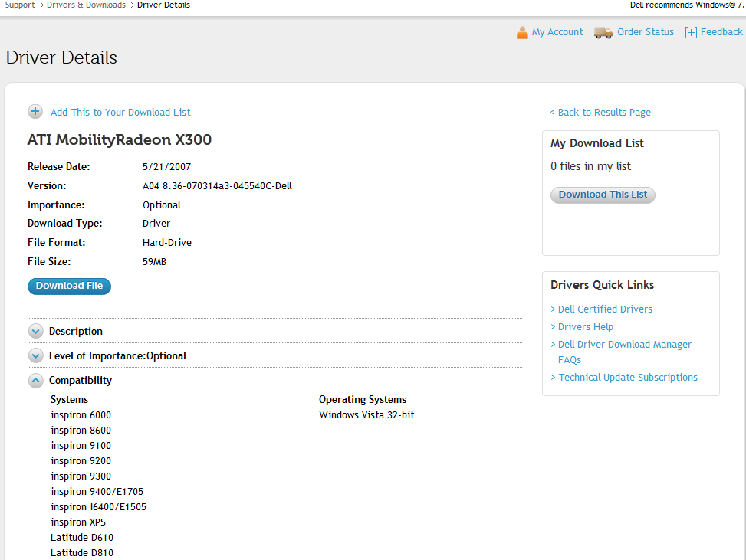
Task: Open Dell Certified Drivers quick link
Action: (x=605, y=309)
